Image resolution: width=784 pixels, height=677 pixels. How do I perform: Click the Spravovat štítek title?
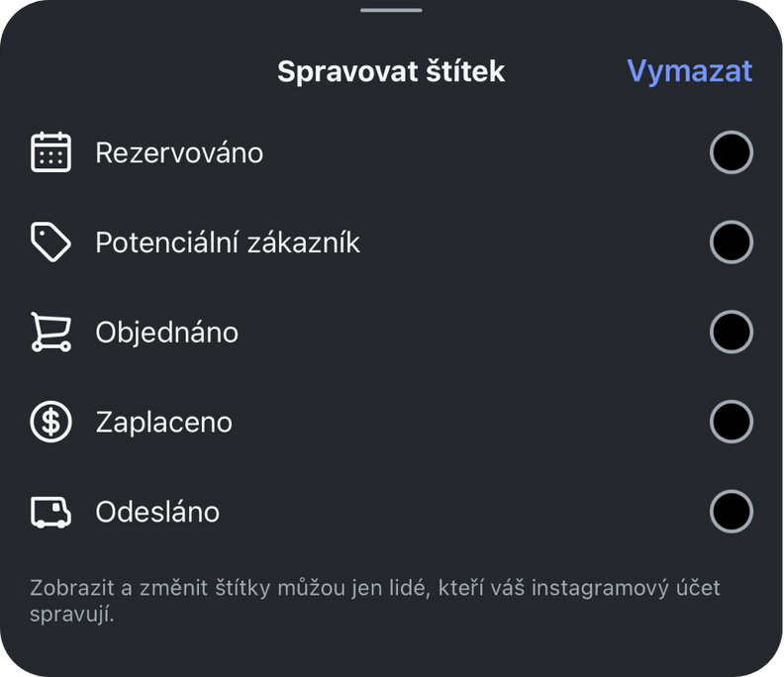tap(391, 71)
